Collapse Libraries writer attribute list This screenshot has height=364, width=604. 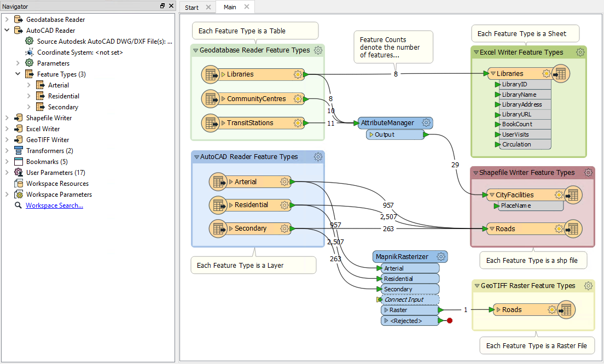point(493,73)
